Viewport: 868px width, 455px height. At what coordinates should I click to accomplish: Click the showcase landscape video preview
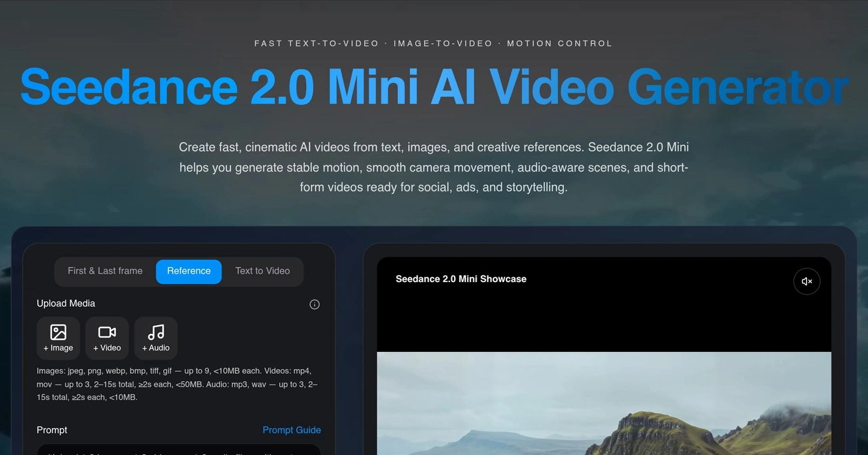604,403
